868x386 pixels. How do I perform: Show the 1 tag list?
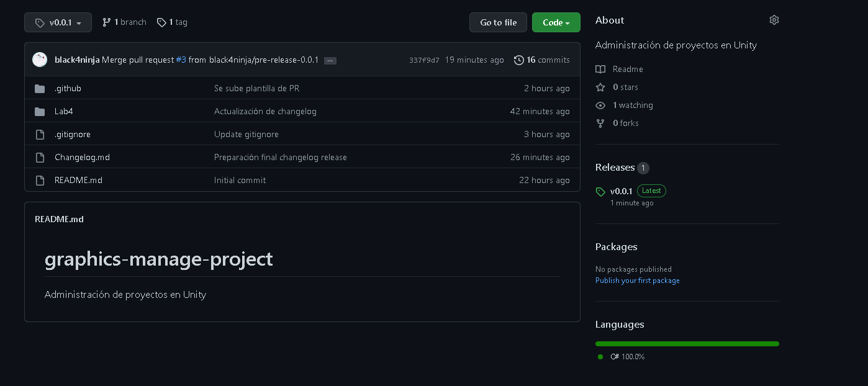point(172,22)
